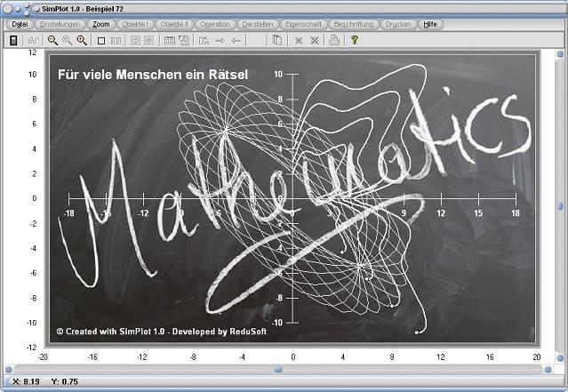Screen dimensions: 568x392
Task: Click the background image icon
Action: point(184,40)
